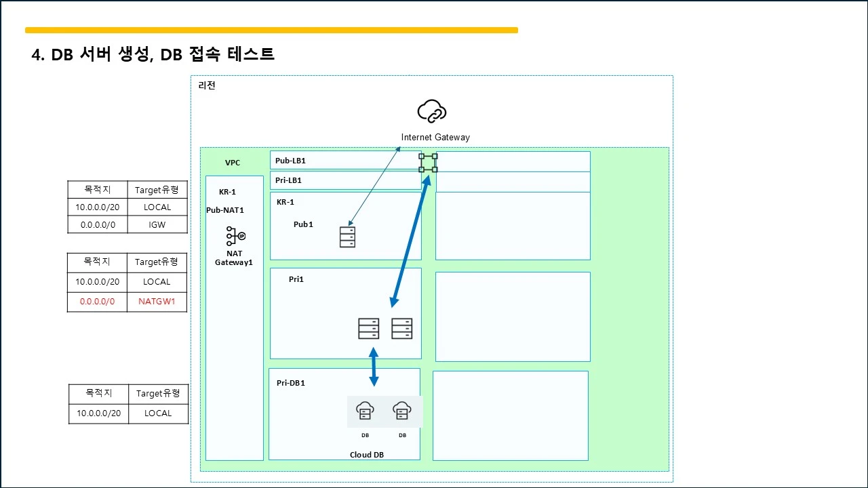Click the 'Pri-LB1' subnet label

(x=288, y=180)
